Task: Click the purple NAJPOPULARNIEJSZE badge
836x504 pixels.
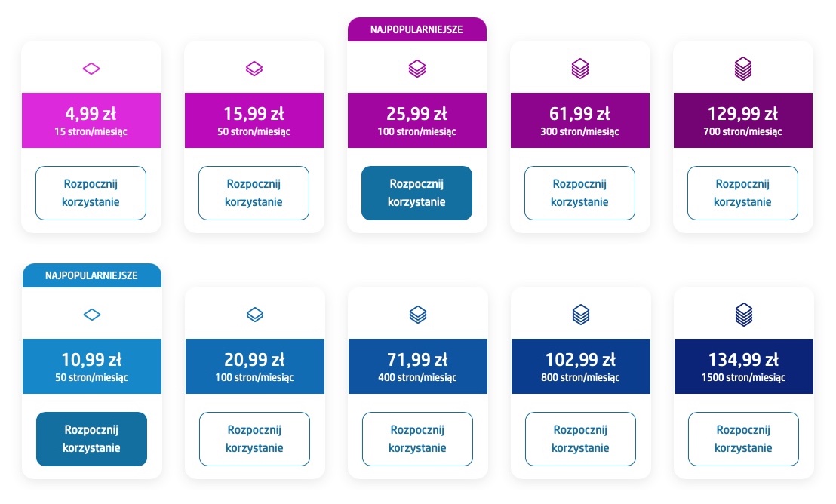Action: [x=416, y=30]
